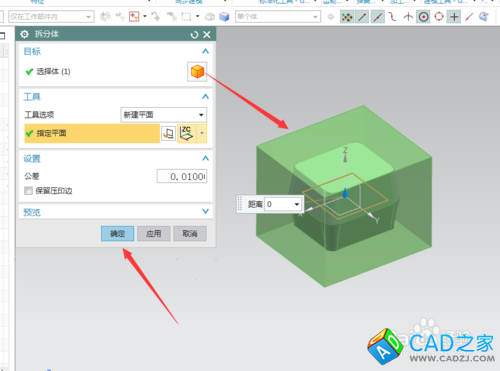Screen dimensions: 500x371
Task: Open the 单个体 selection filter dropdown
Action: pyautogui.click(x=278, y=16)
